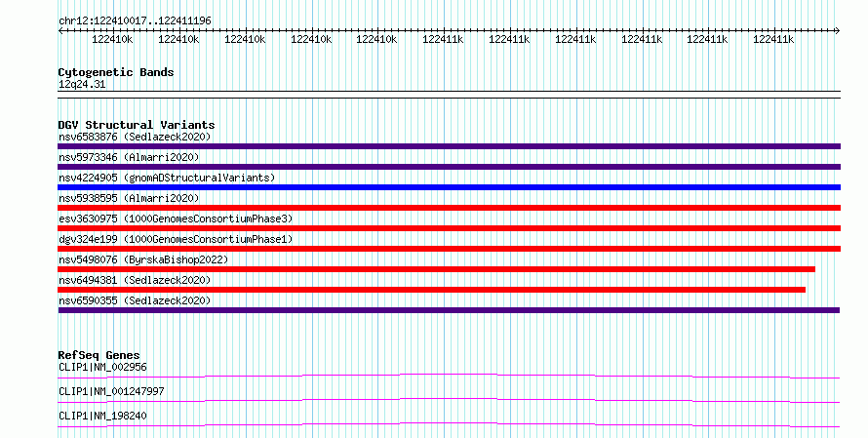Click the red nsv5938595 variant bar
868x438 pixels.
click(x=449, y=208)
